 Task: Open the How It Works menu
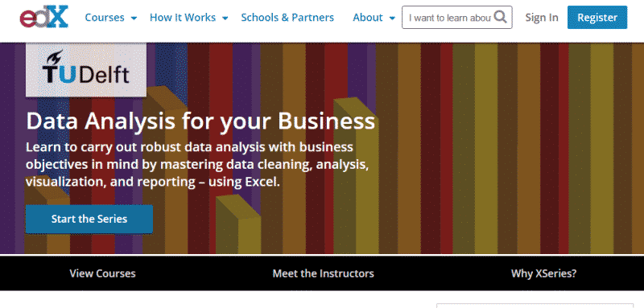click(x=183, y=17)
